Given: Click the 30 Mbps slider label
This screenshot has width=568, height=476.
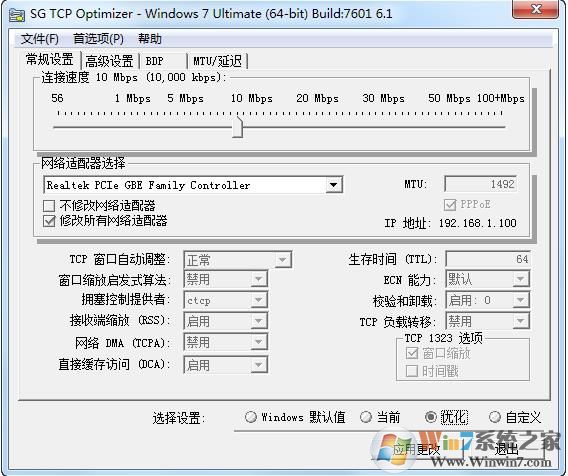Looking at the screenshot, I should click(383, 98).
